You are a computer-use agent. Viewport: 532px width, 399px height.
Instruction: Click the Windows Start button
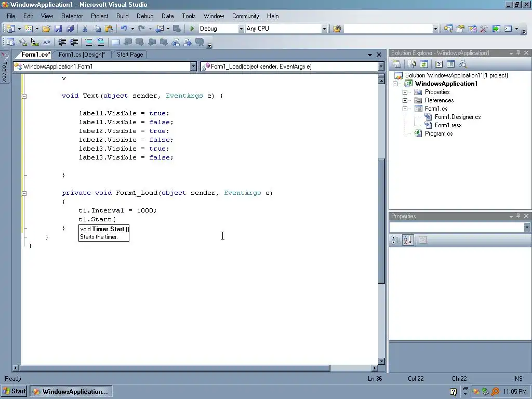tap(14, 391)
